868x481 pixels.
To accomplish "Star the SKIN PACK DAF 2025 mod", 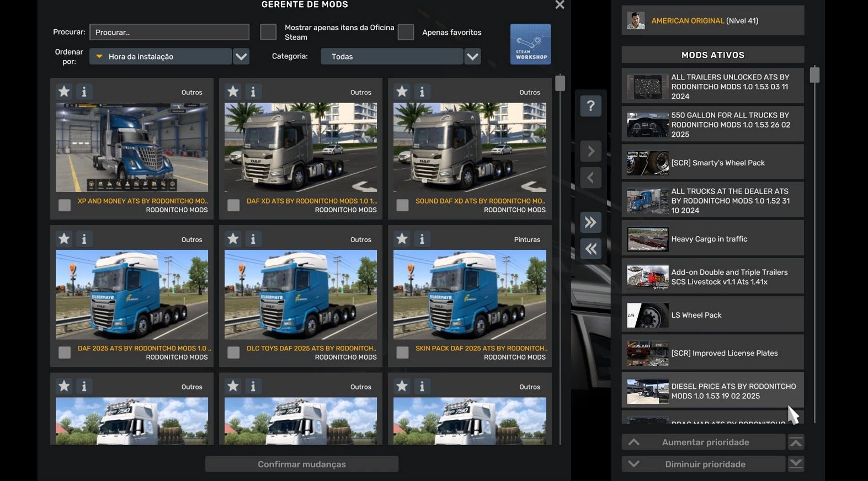I will pyautogui.click(x=402, y=239).
